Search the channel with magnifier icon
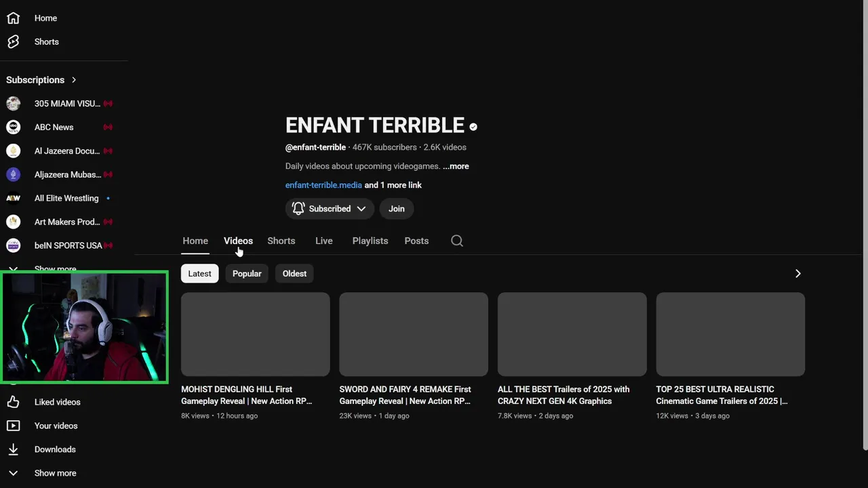 tap(457, 241)
